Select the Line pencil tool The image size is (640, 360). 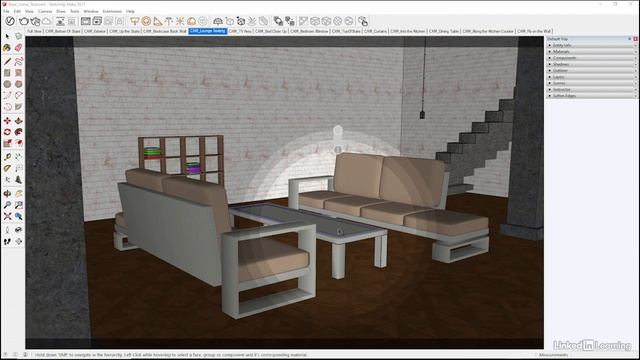click(7, 62)
